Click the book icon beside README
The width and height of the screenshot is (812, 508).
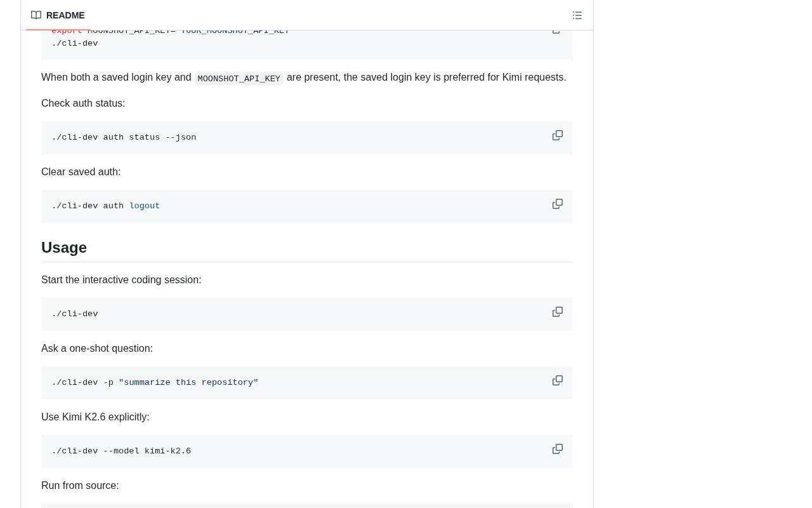(36, 15)
